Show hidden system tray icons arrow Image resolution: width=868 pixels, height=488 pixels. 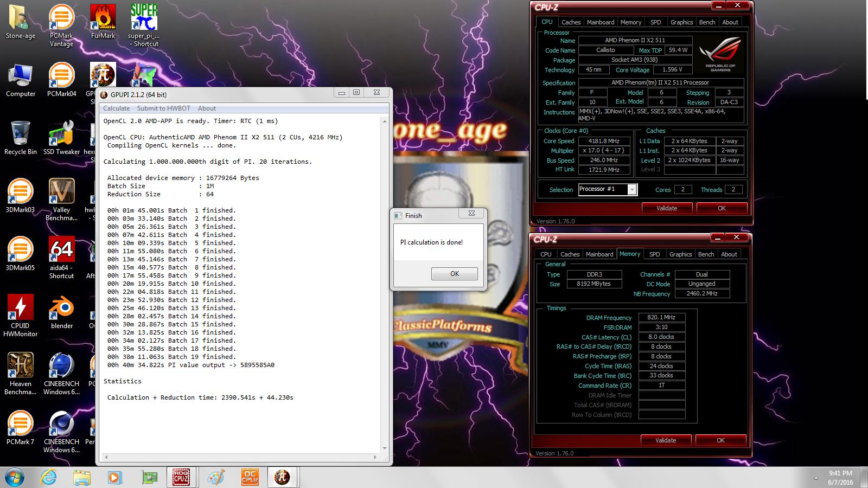pos(816,478)
